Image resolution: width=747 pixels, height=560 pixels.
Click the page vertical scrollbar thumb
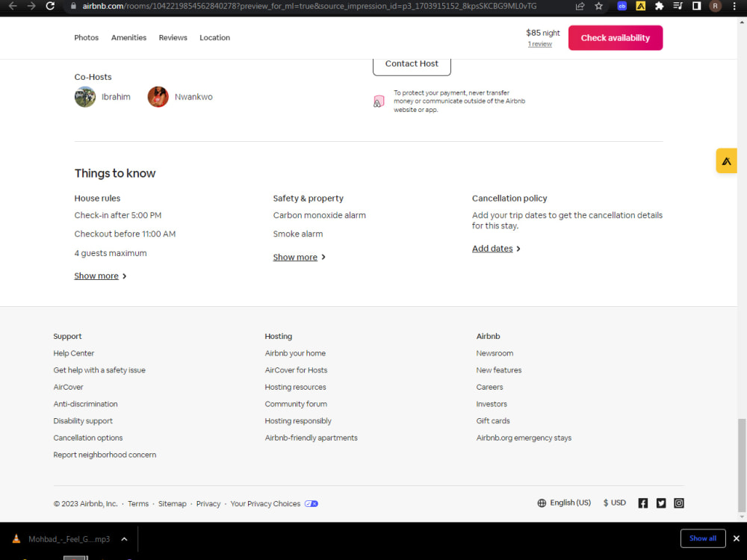[x=742, y=465]
